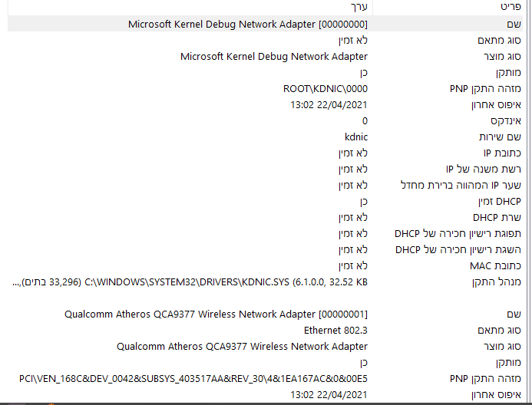Screen dimensions: 532x405
Task: Click the Ethernet 802.3 adapter type value
Action: (335, 330)
